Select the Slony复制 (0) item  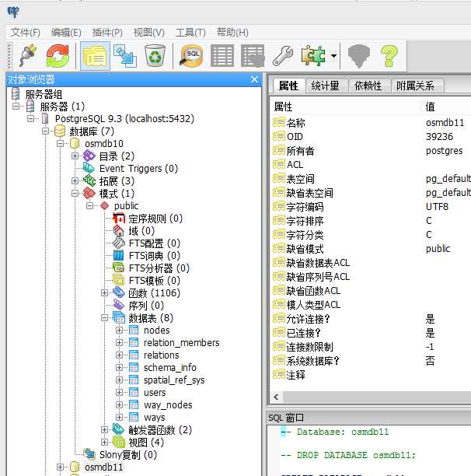click(128, 455)
